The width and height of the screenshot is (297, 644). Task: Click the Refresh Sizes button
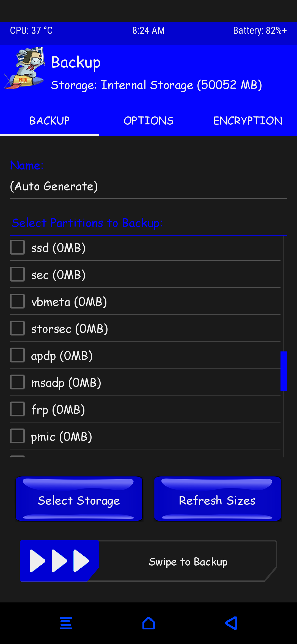coord(217,499)
